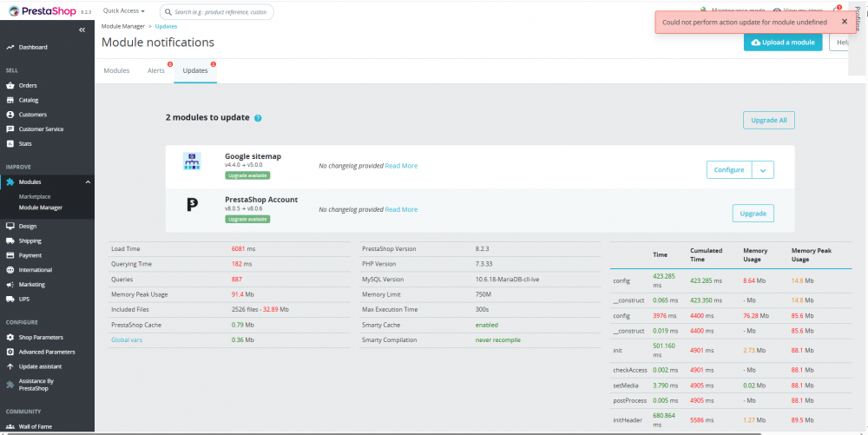Viewport: 868px width, 435px height.
Task: Open the Orders basket icon
Action: click(10, 85)
